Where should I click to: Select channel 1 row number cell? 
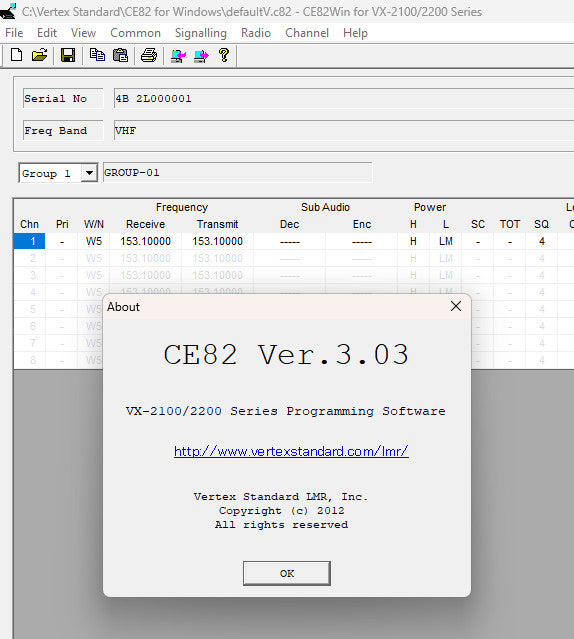[x=29, y=241]
